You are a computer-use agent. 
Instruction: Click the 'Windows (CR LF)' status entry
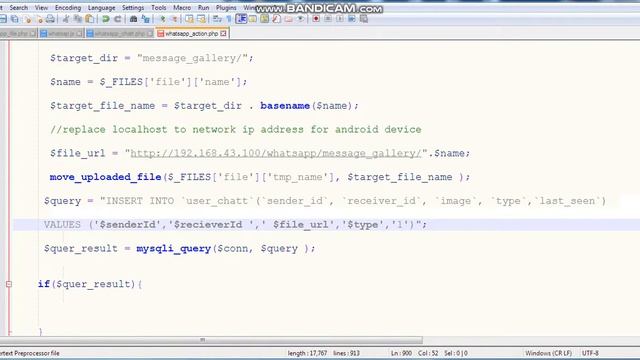pyautogui.click(x=548, y=353)
